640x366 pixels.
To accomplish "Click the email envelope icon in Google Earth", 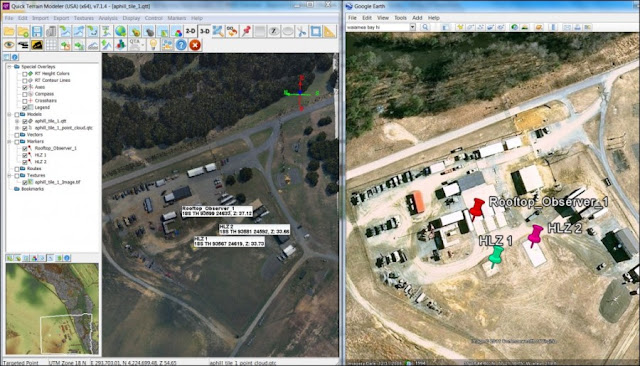I will (x=567, y=27).
